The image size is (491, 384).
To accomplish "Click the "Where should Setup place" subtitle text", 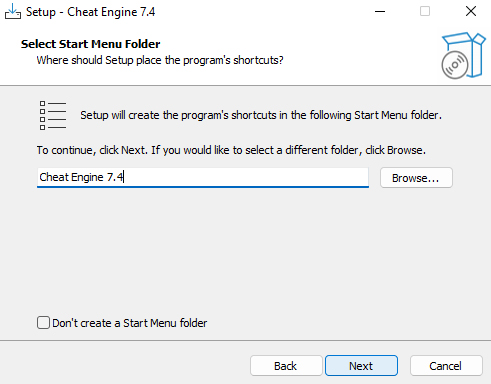I will 160,60.
